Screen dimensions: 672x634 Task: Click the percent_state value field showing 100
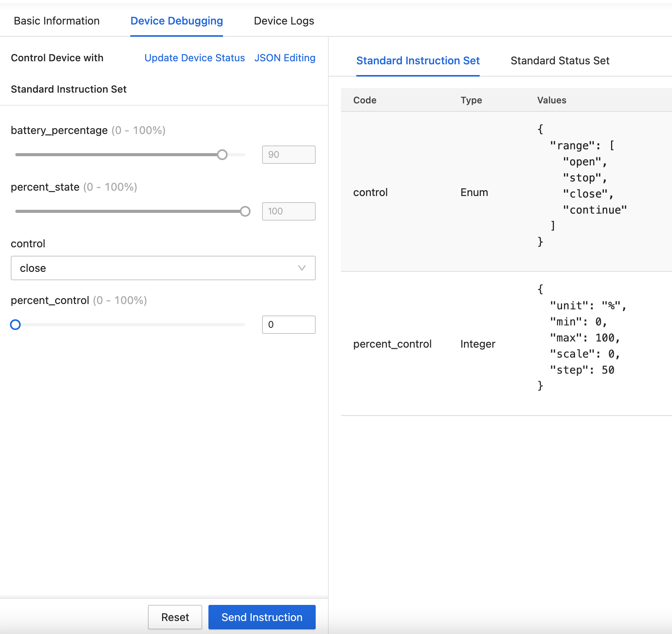289,211
